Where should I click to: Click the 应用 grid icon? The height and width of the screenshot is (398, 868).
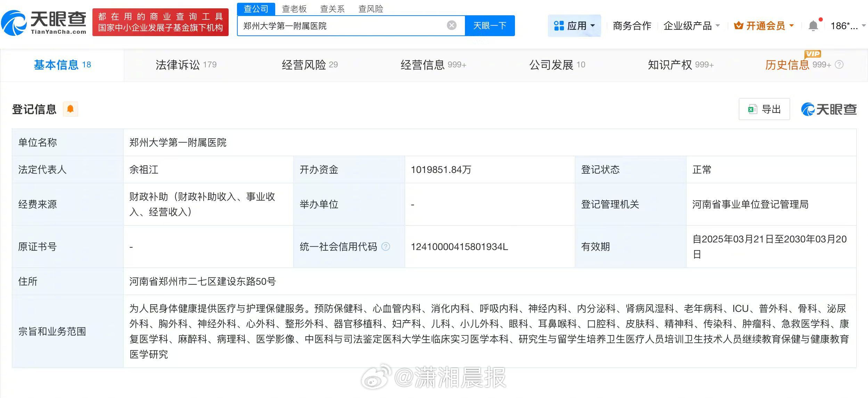[x=559, y=26]
